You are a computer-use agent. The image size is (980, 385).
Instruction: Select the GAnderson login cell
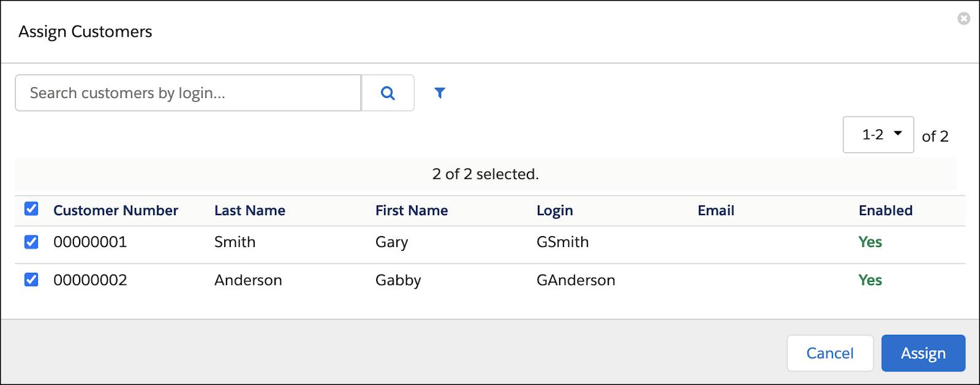(576, 280)
